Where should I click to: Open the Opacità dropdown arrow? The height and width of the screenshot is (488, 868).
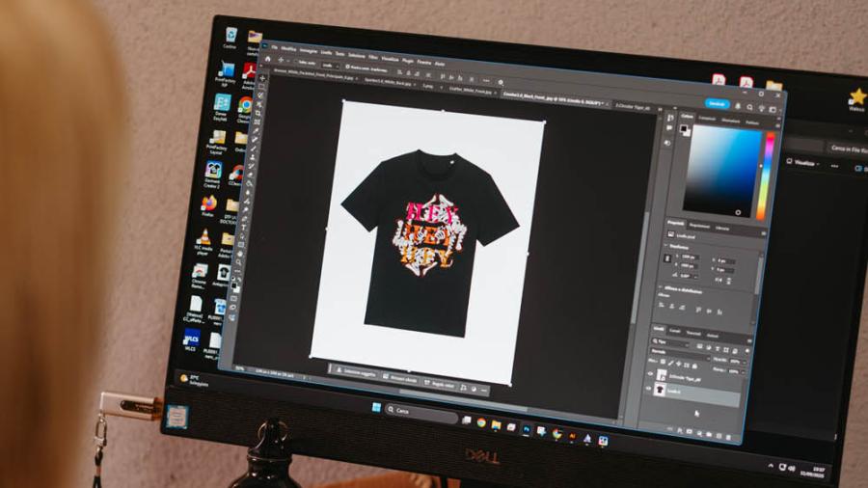click(x=745, y=363)
